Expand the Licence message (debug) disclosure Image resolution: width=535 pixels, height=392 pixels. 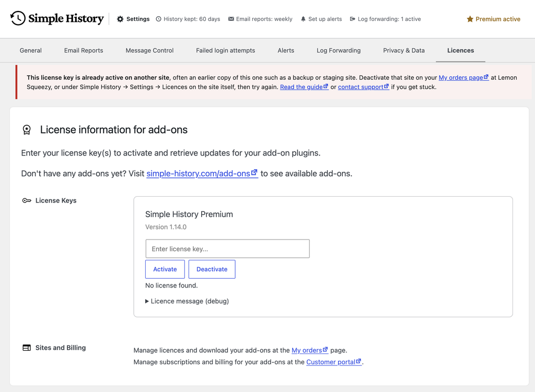coord(187,301)
